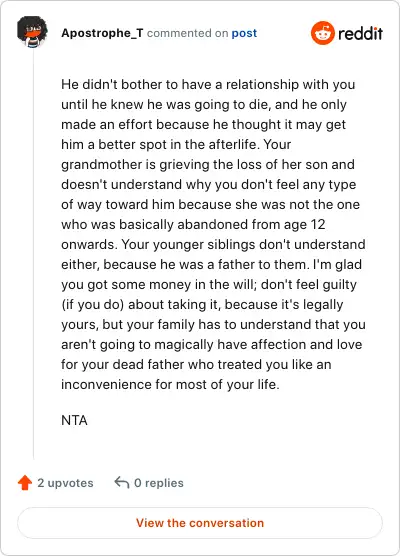This screenshot has height=556, width=400.
Task: Upvote using the orange up arrow icon
Action: (x=25, y=483)
